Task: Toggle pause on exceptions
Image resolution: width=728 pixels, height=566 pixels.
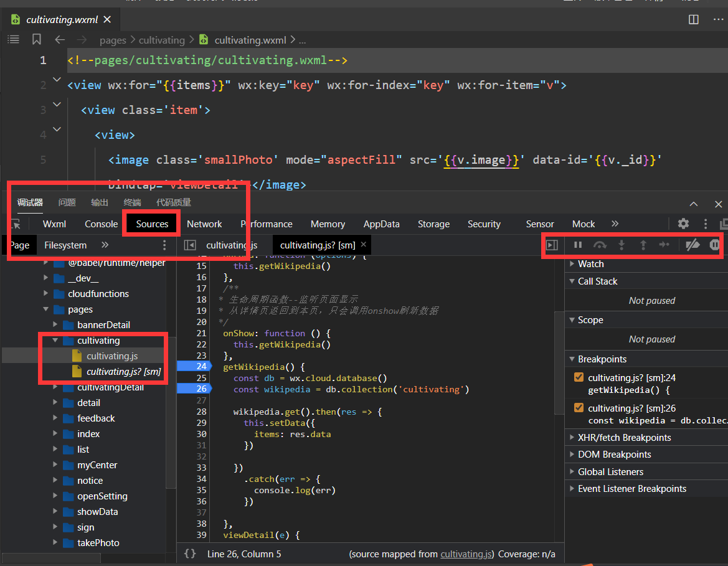Action: point(714,245)
